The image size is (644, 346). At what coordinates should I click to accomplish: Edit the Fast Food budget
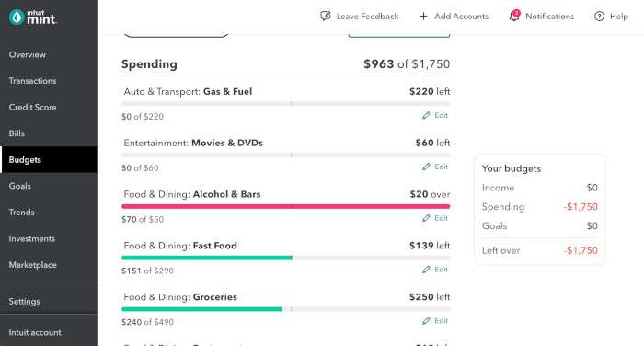tap(435, 269)
